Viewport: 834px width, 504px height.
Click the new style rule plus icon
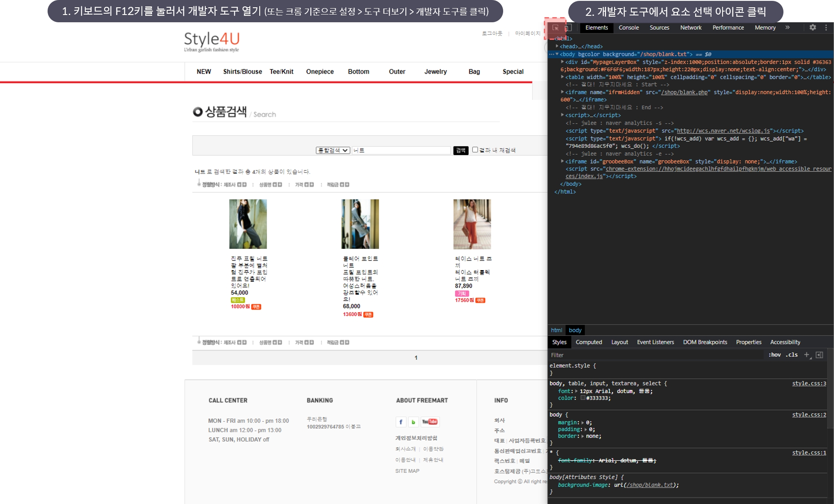tap(807, 355)
